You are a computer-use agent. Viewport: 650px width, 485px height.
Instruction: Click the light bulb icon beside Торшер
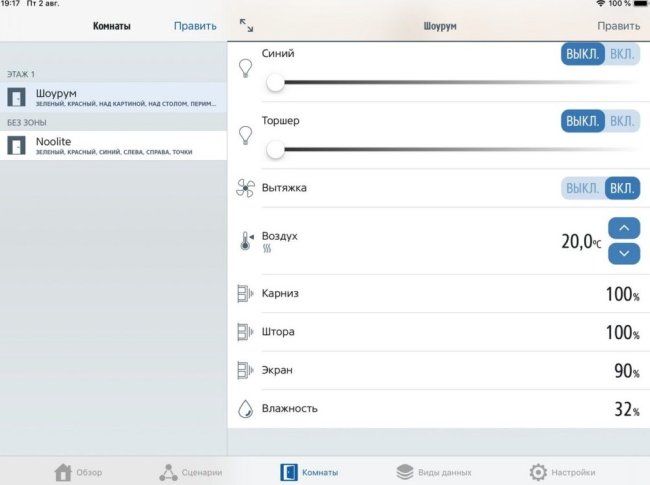(x=245, y=135)
